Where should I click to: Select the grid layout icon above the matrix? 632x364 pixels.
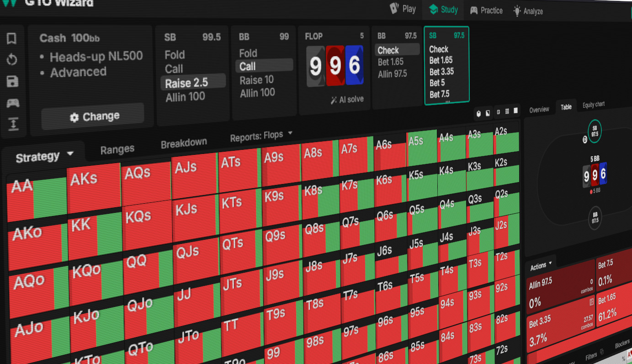(x=507, y=112)
